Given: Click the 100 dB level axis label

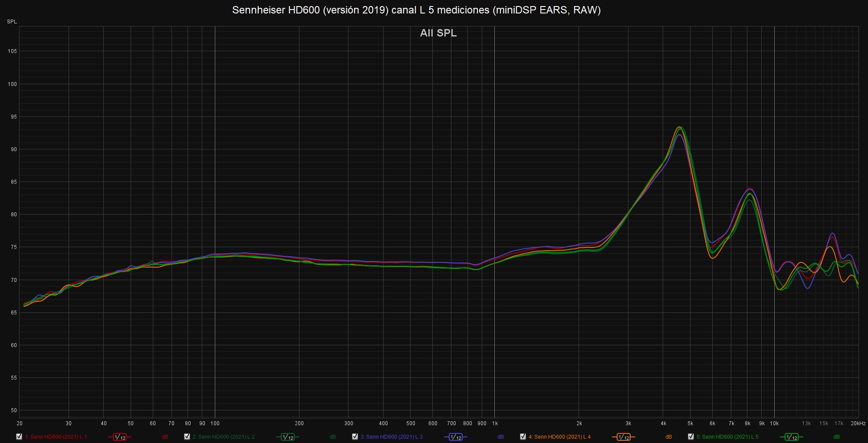Looking at the screenshot, I should (12, 84).
